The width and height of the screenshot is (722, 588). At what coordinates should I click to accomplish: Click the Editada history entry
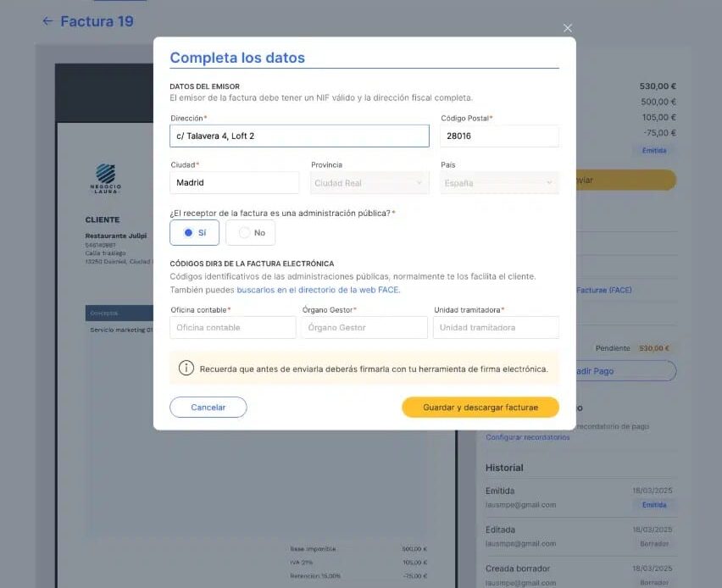pos(500,530)
